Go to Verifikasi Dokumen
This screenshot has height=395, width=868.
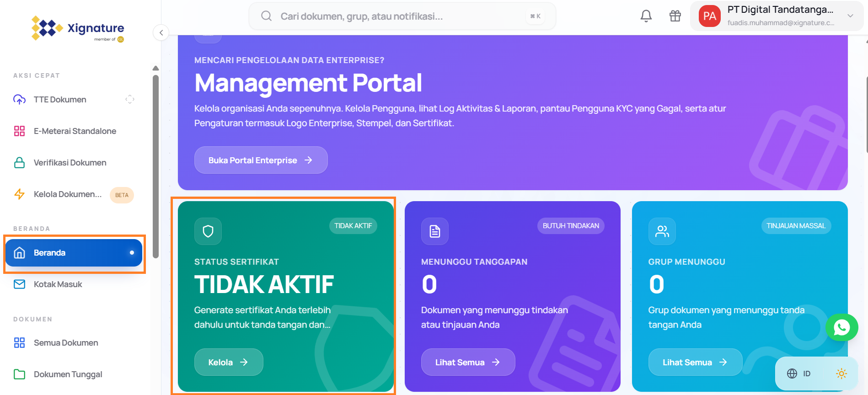[x=74, y=163]
